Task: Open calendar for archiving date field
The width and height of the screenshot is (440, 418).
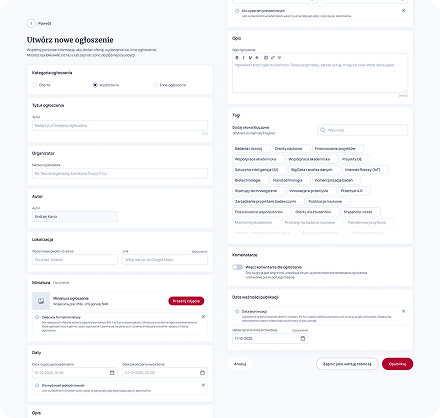Action: (303, 338)
